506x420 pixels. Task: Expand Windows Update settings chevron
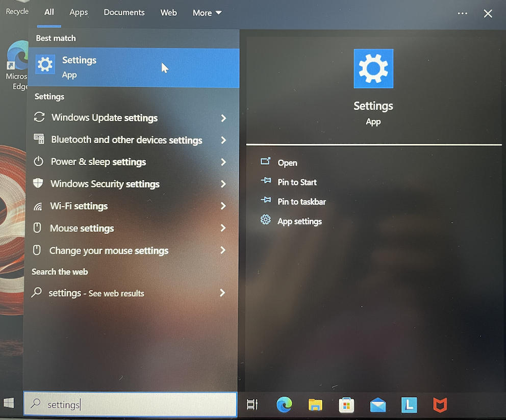[223, 118]
